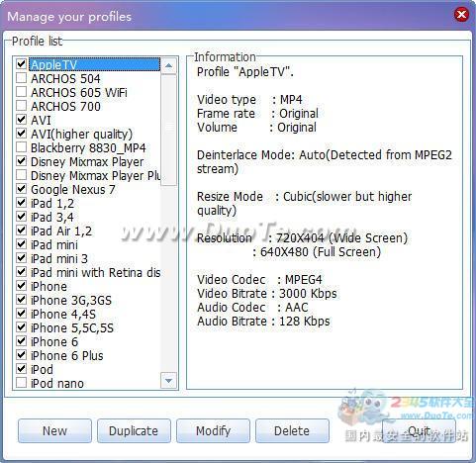Click the profile list scrollbar thumb
Image resolution: width=476 pixels, height=463 pixels.
pyautogui.click(x=168, y=130)
